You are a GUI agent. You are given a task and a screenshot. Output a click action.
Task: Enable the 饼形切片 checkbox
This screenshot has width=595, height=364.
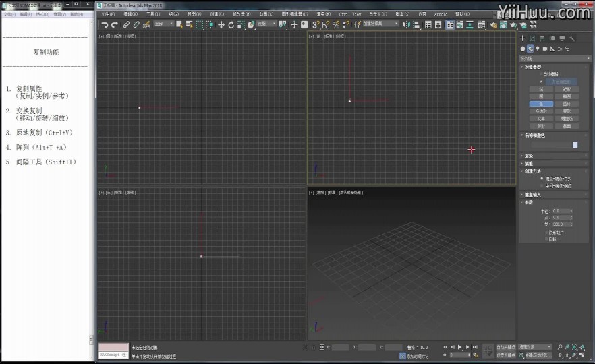pyautogui.click(x=547, y=232)
